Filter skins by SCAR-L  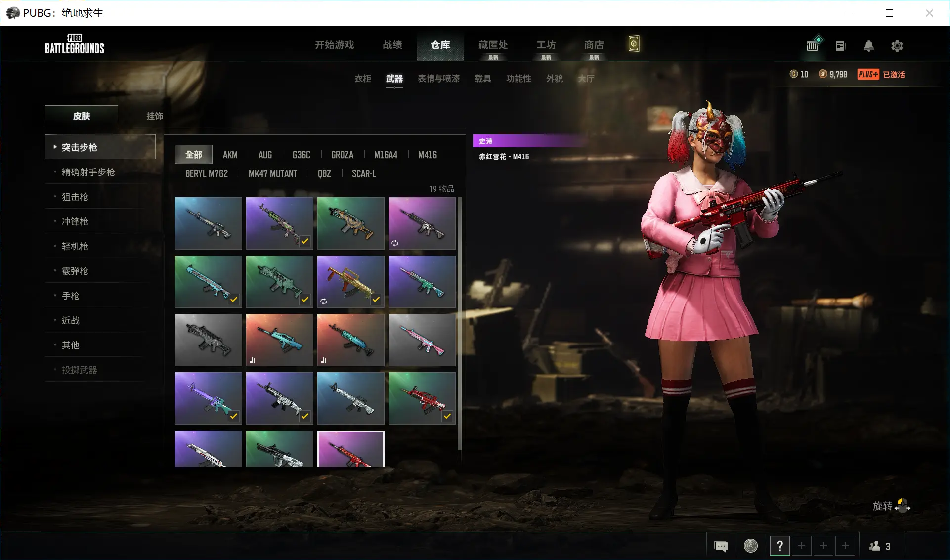(364, 173)
